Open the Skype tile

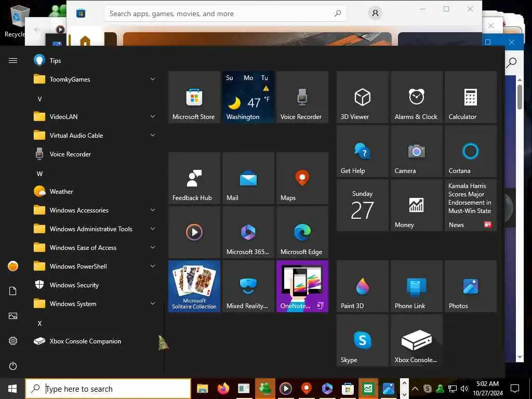tap(362, 340)
